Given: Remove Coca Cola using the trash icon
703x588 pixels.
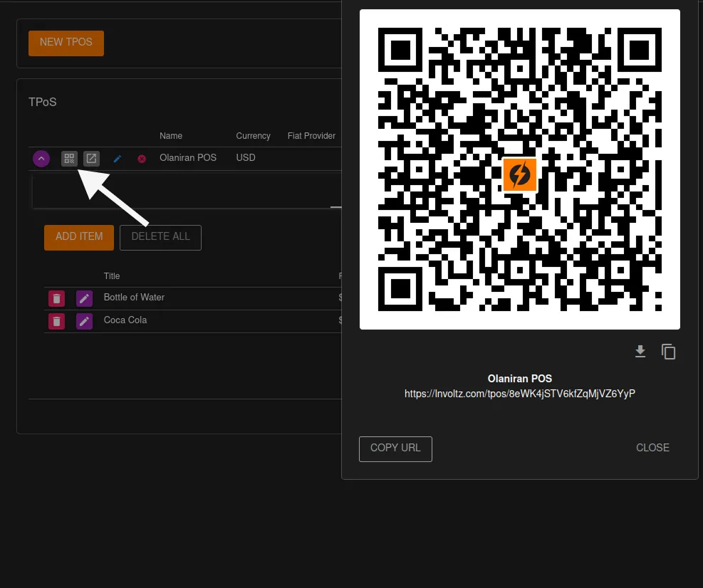Looking at the screenshot, I should (x=56, y=321).
